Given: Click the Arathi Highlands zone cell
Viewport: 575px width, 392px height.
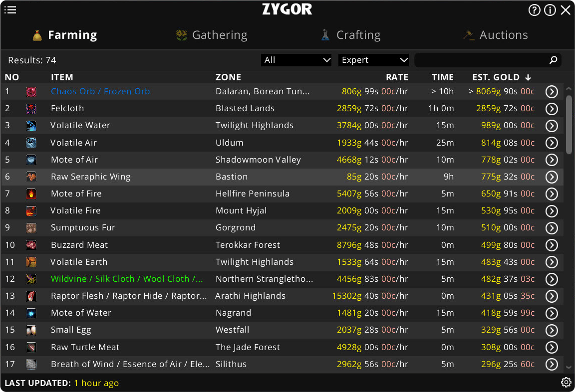Looking at the screenshot, I should coord(250,296).
